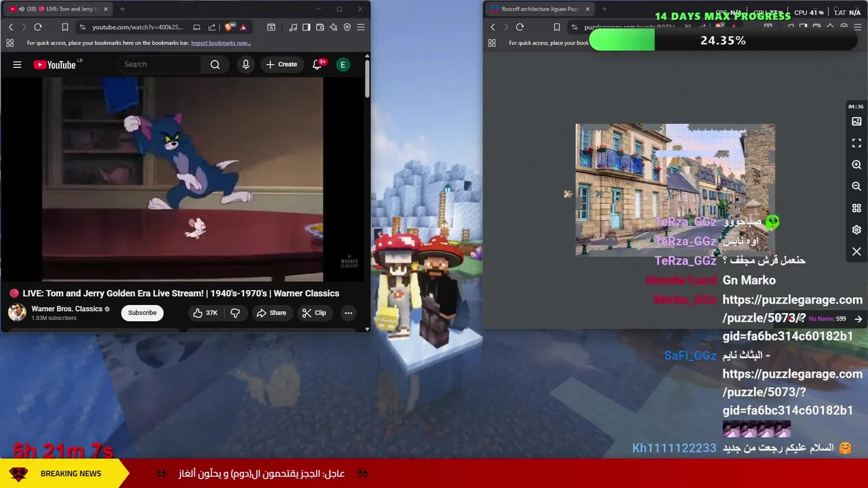This screenshot has width=868, height=488.
Task: Click the Tom and Jerry video title
Action: [x=181, y=293]
